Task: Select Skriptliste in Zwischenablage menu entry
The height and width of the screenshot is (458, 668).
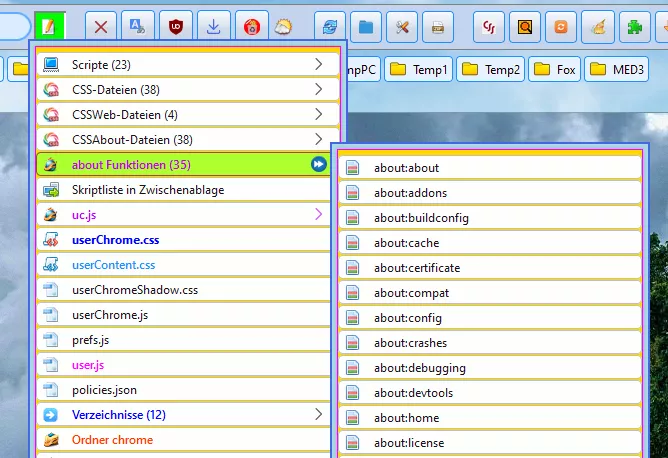Action: coord(184,190)
